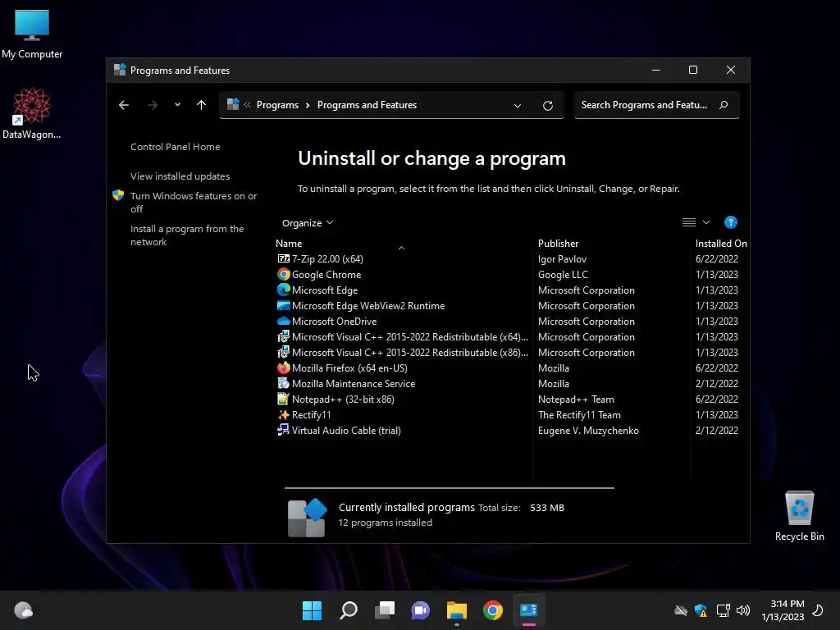Select the Rectify11 program entry
840x630 pixels.
311,414
